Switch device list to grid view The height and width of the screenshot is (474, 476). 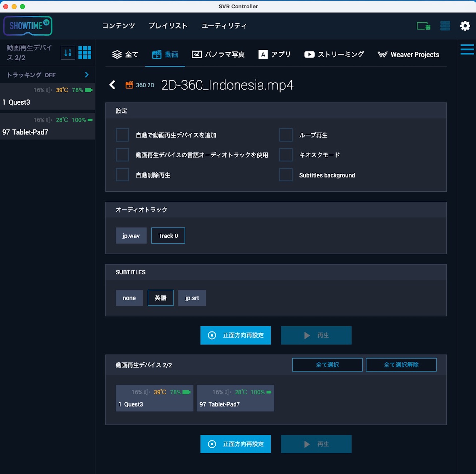[85, 53]
